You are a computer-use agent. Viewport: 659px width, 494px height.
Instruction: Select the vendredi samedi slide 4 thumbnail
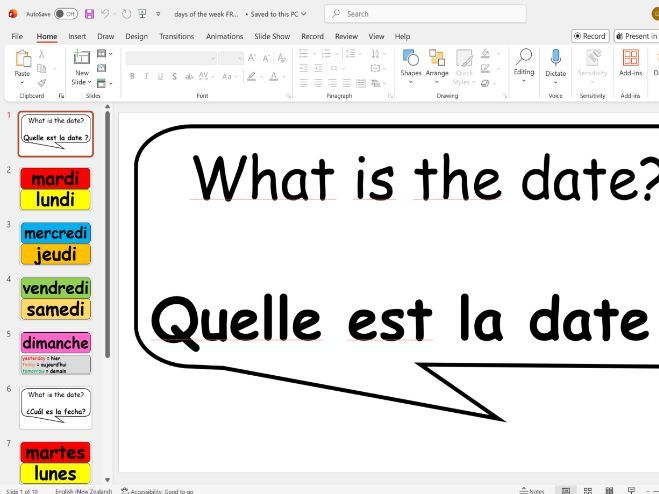pyautogui.click(x=55, y=299)
